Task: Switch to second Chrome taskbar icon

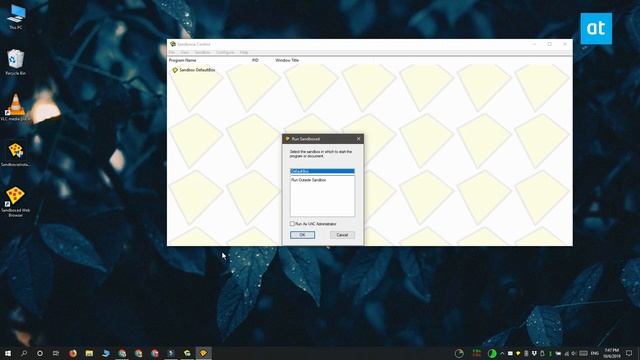Action: (x=138, y=353)
